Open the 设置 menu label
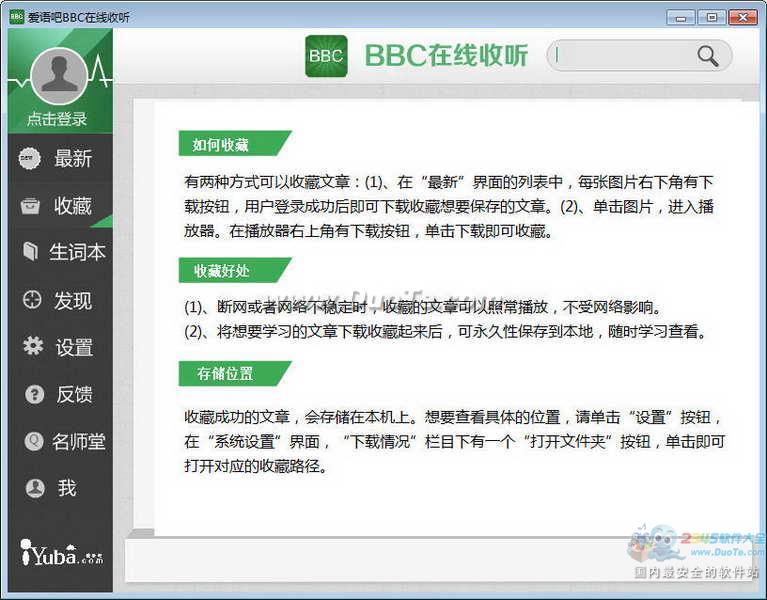Screen dimensions: 767x600 (74, 348)
